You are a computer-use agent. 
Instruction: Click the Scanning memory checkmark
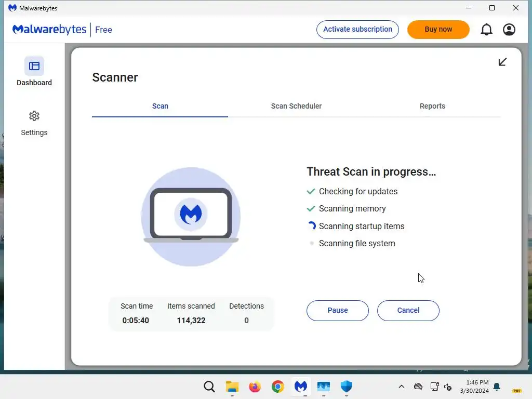[x=311, y=209]
